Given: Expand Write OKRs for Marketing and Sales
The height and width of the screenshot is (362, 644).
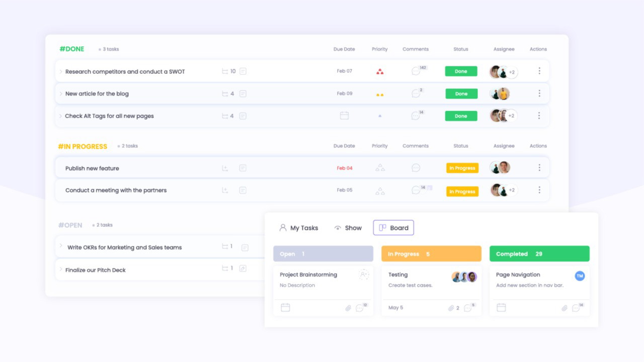Looking at the screenshot, I should click(61, 246).
